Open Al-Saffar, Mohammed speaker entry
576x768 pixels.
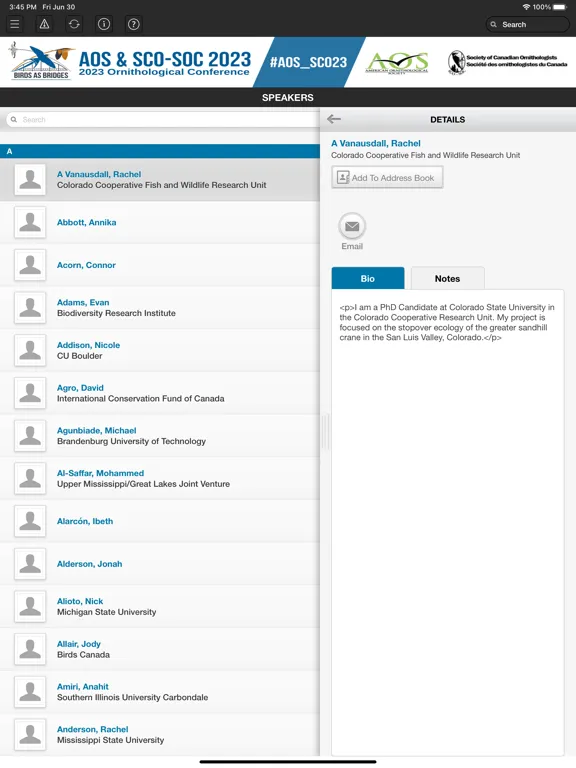coord(160,479)
